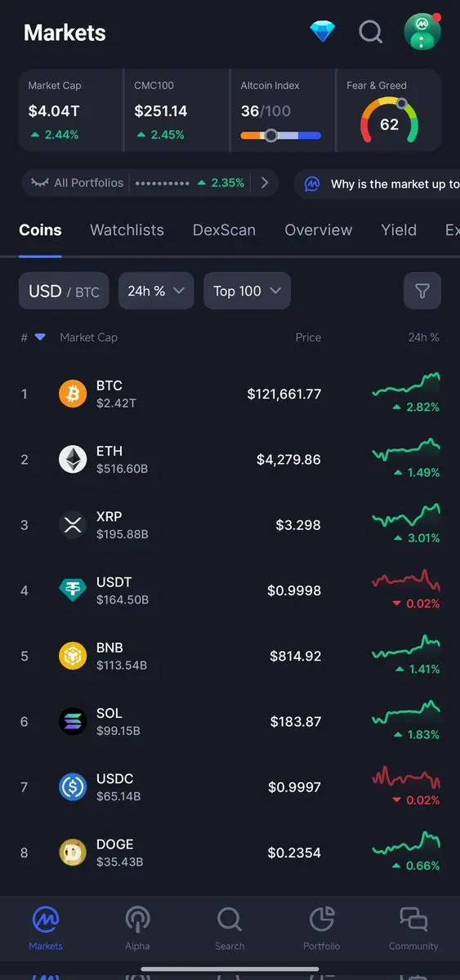Switch to the Watchlists tab
This screenshot has width=460, height=980.
pyautogui.click(x=127, y=230)
